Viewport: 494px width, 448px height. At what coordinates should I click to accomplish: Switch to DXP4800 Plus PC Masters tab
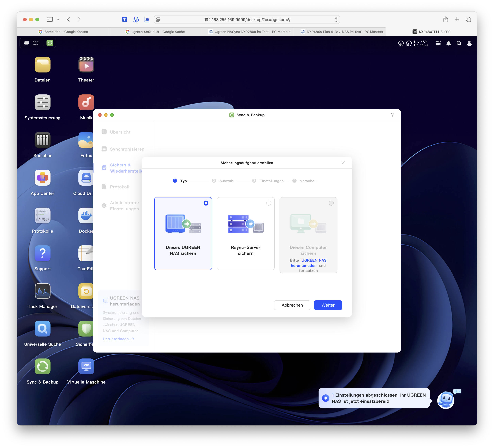click(342, 32)
